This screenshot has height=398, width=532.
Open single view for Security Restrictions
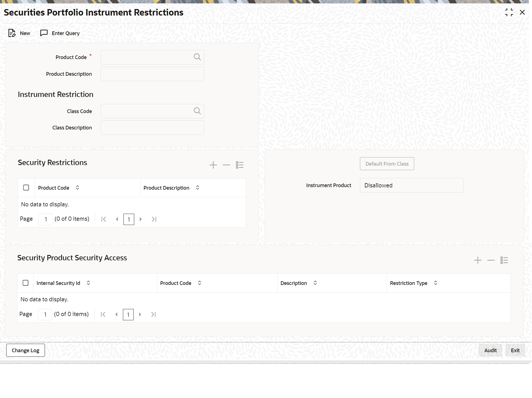[240, 165]
